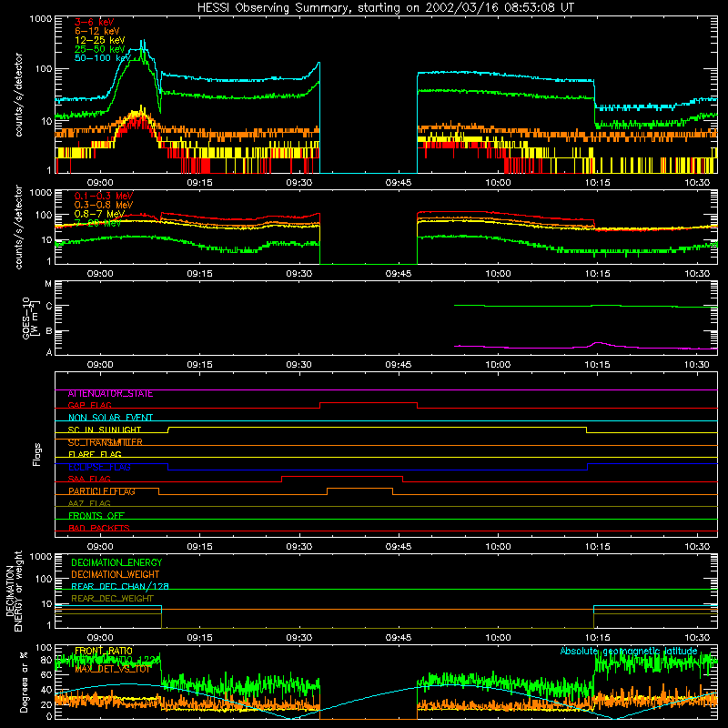Click the orange 0.3-0.8 MeV legend label
This screenshot has height=728, width=728.
point(104,205)
